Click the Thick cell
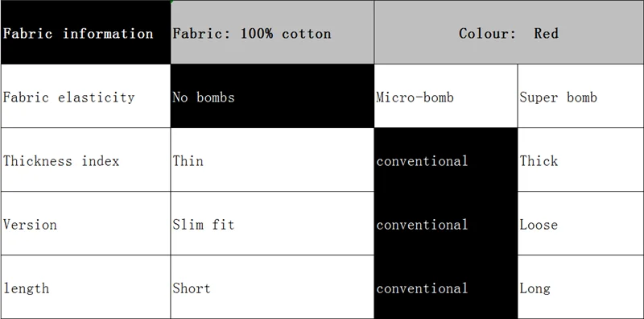Viewport: 644px width, 319px height. click(580, 159)
